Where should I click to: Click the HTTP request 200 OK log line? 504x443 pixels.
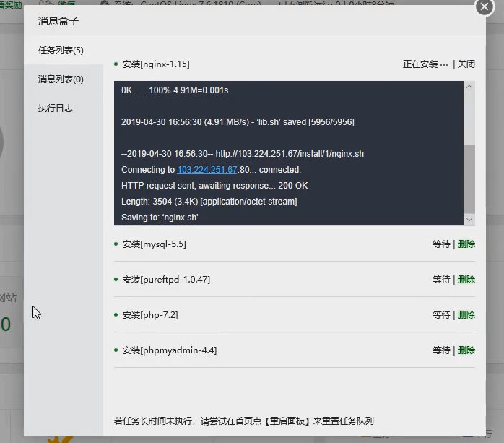pos(214,186)
